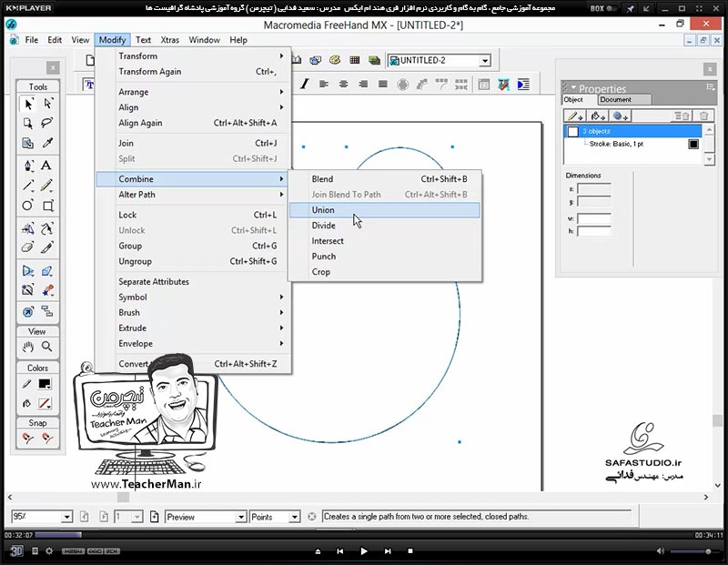
Task: Select the 3 objects row in Properties
Action: pos(632,131)
